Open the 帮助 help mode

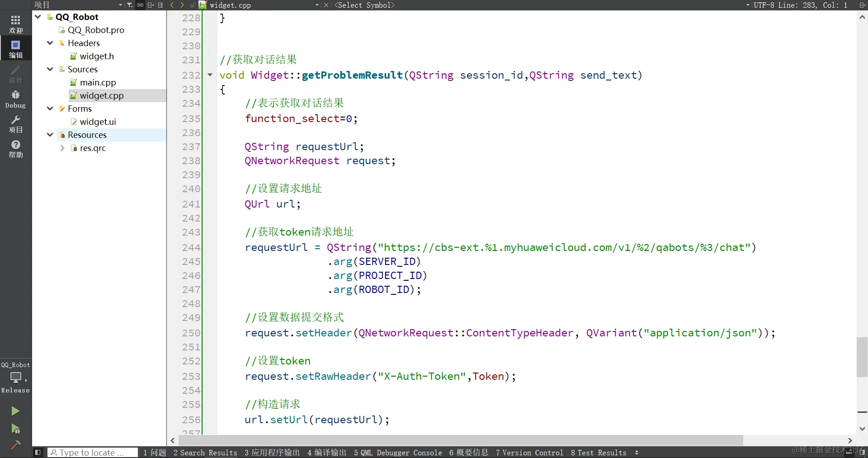point(16,148)
